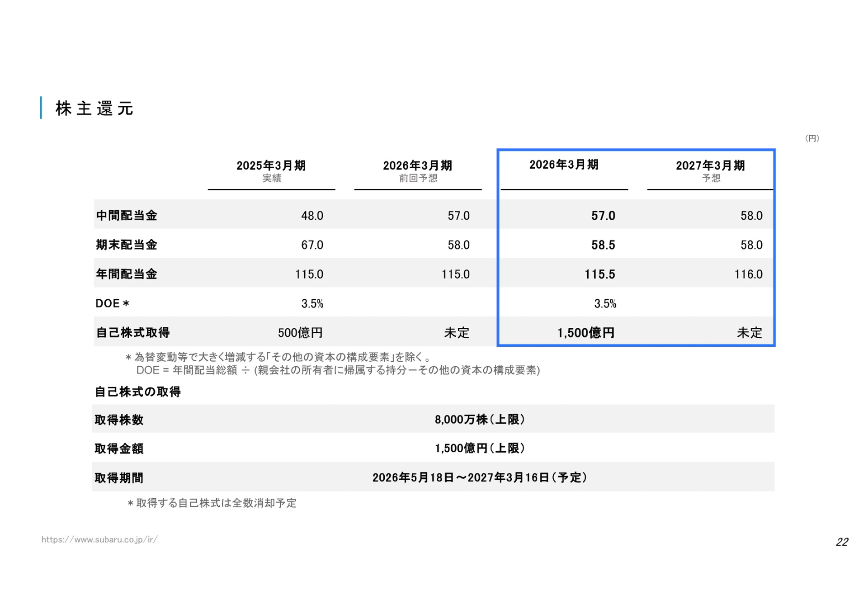Click the 3.5% DOE under 2025年3月期
This screenshot has height=614, width=868.
click(x=312, y=304)
